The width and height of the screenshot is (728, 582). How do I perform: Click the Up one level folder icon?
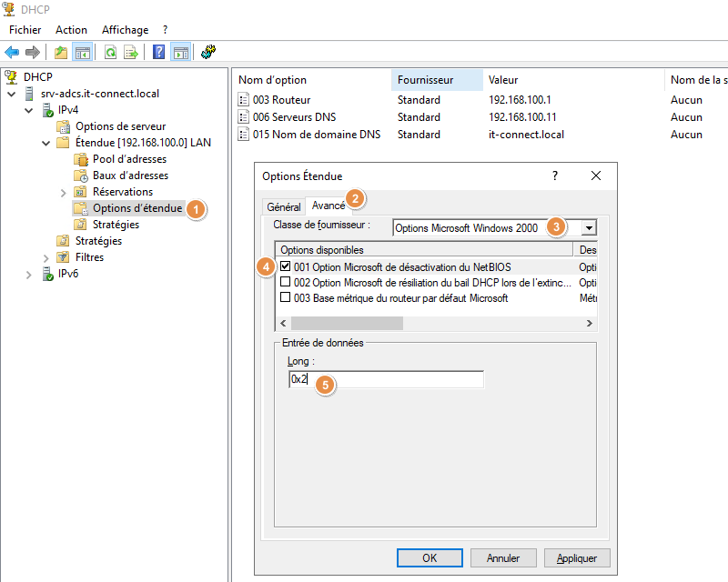61,52
